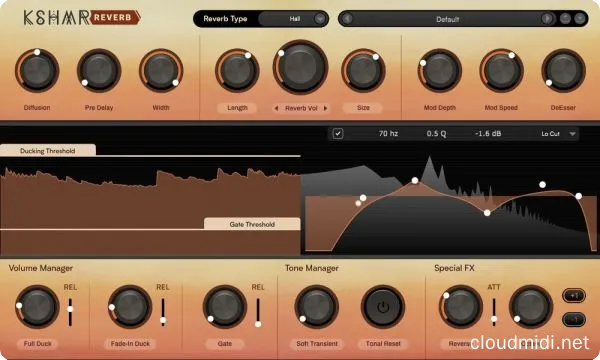Click the Gate knob
The image size is (600, 360).
(225, 307)
